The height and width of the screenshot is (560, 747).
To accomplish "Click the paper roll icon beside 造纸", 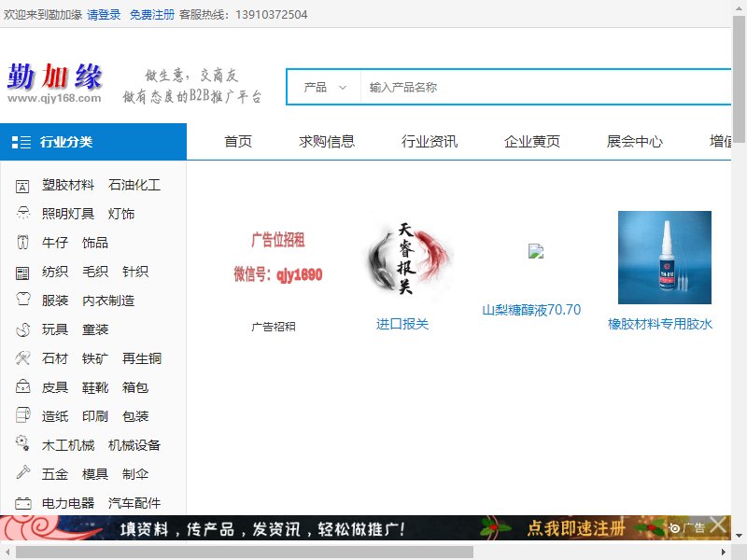I will click(x=22, y=415).
